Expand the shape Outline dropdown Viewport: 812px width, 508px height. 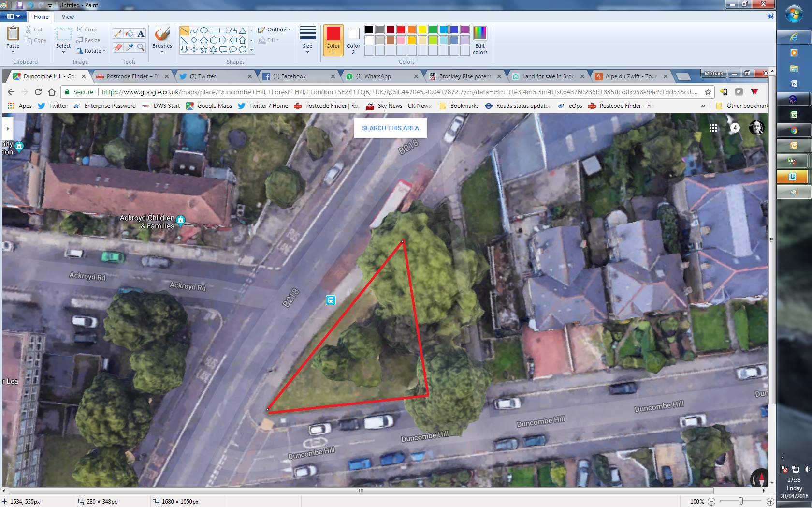pyautogui.click(x=275, y=30)
